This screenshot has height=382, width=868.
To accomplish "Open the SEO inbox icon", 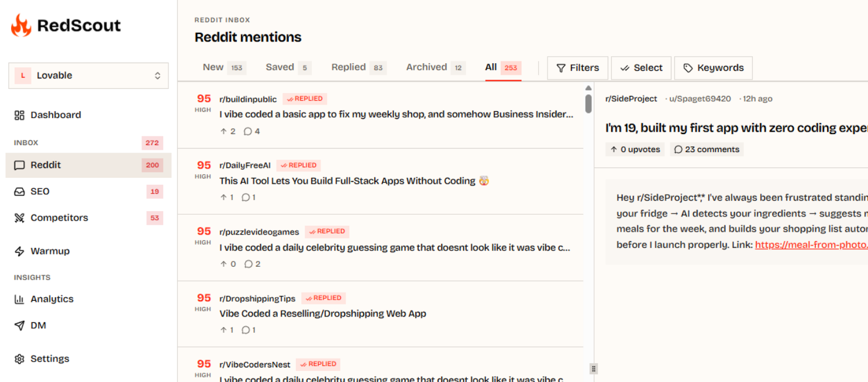I will (19, 191).
